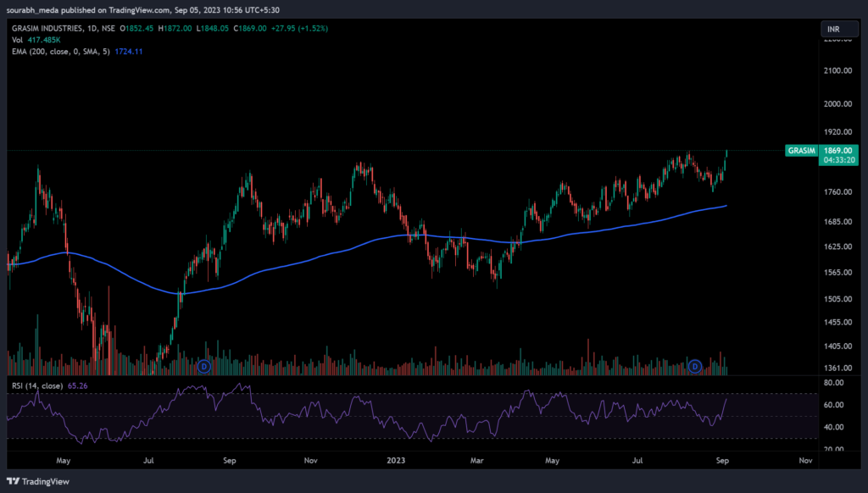Click the most recent dividend D marker
This screenshot has height=493, width=868.
pos(695,366)
